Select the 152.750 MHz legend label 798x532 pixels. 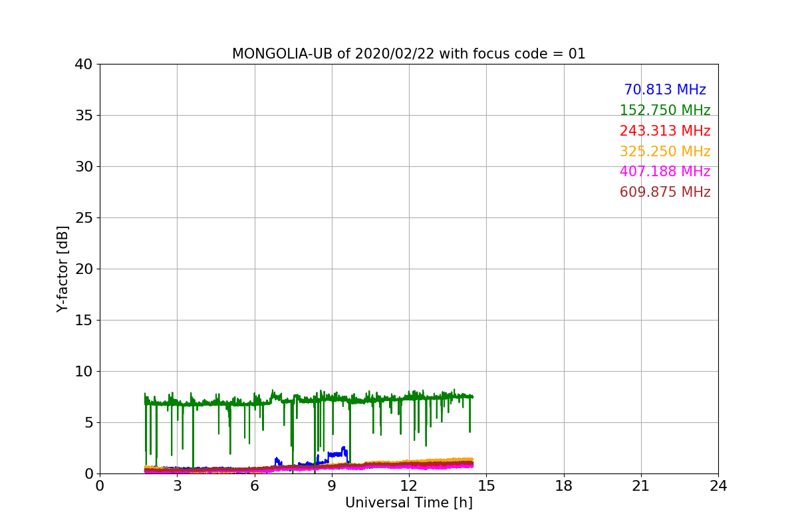click(x=665, y=110)
